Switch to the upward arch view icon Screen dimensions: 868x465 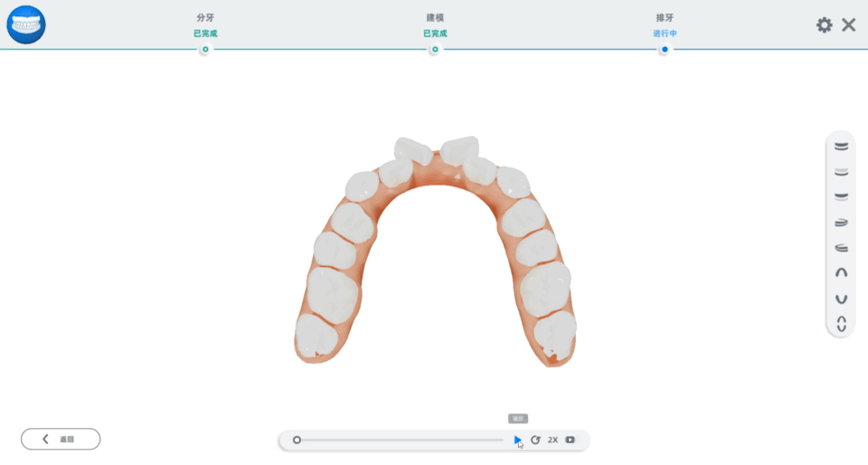point(841,272)
